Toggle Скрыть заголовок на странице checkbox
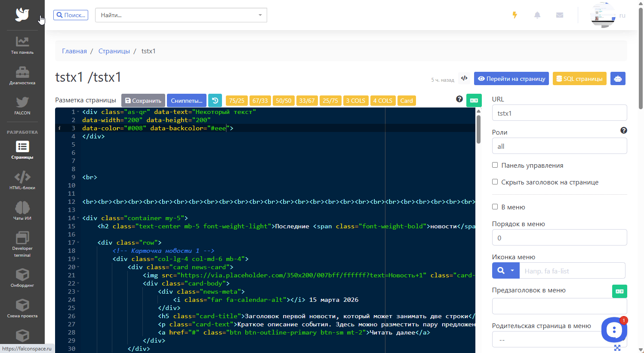This screenshot has height=353, width=644. click(495, 182)
